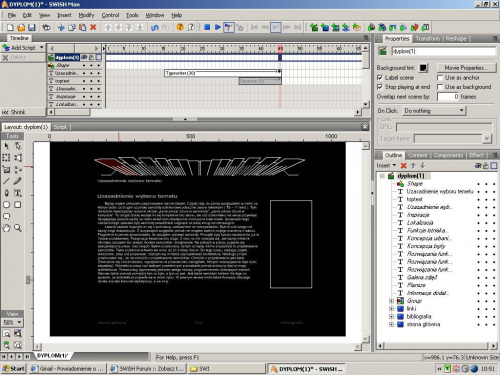Expand the bibliografia group in Outline

pos(392,316)
